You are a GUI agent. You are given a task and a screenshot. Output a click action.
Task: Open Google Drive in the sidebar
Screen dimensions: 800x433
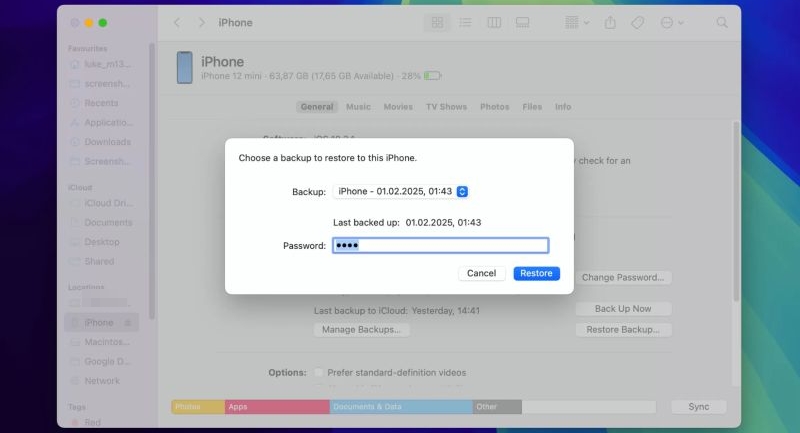coord(101,361)
